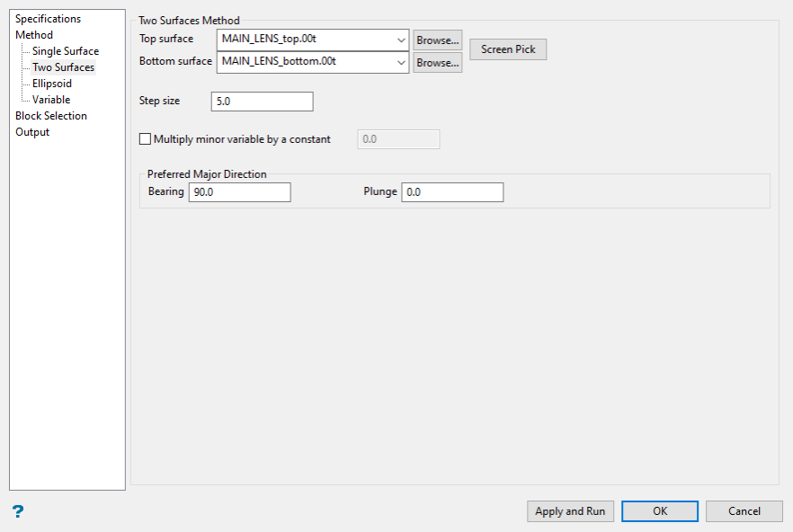Open the Variable method page

click(51, 100)
